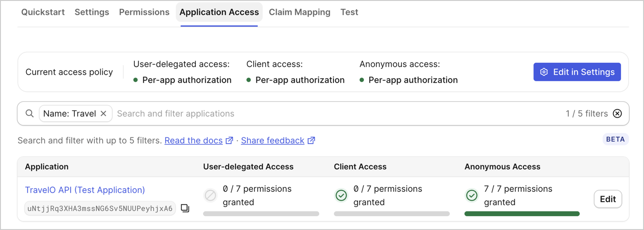Viewport: 644px width, 230px height.
Task: Click the search magnifier icon
Action: tap(29, 113)
